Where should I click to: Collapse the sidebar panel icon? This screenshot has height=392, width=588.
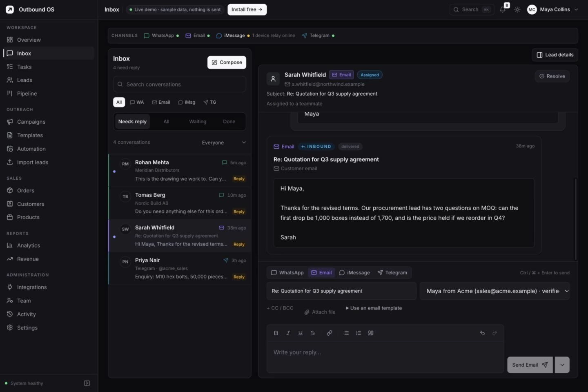pyautogui.click(x=87, y=383)
